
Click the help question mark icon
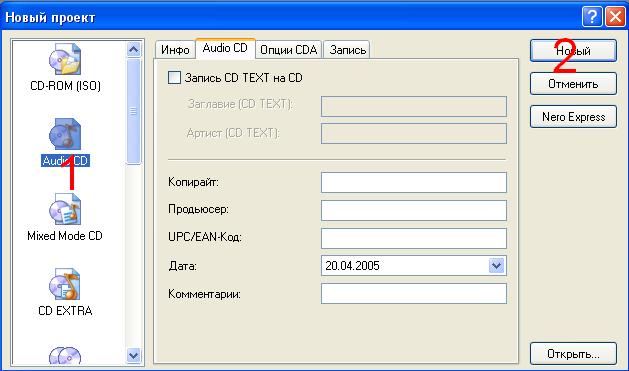[592, 17]
